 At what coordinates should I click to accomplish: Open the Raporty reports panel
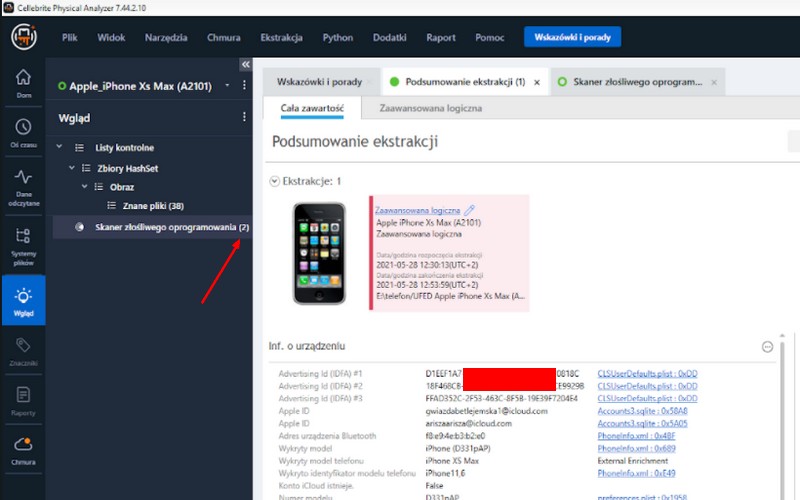click(x=23, y=401)
